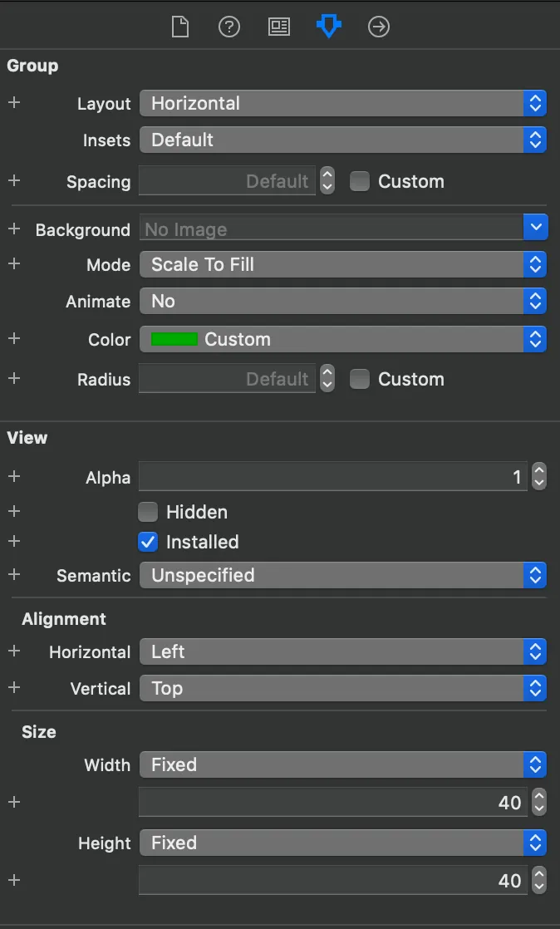560x929 pixels.
Task: Click the Background image name field
Action: 331,229
